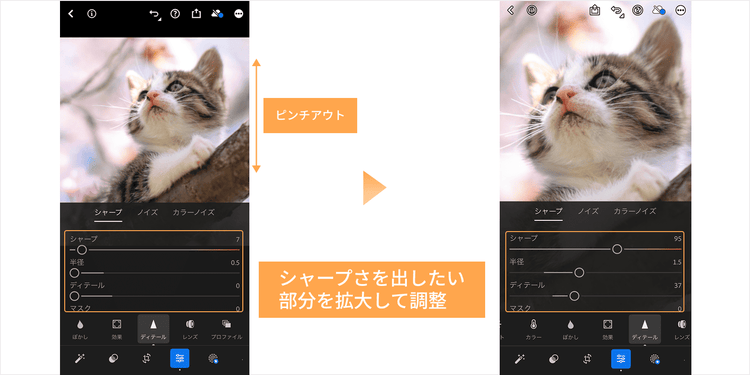The height and width of the screenshot is (375, 750).
Task: Tap マスク label on right phone
Action: [x=520, y=308]
